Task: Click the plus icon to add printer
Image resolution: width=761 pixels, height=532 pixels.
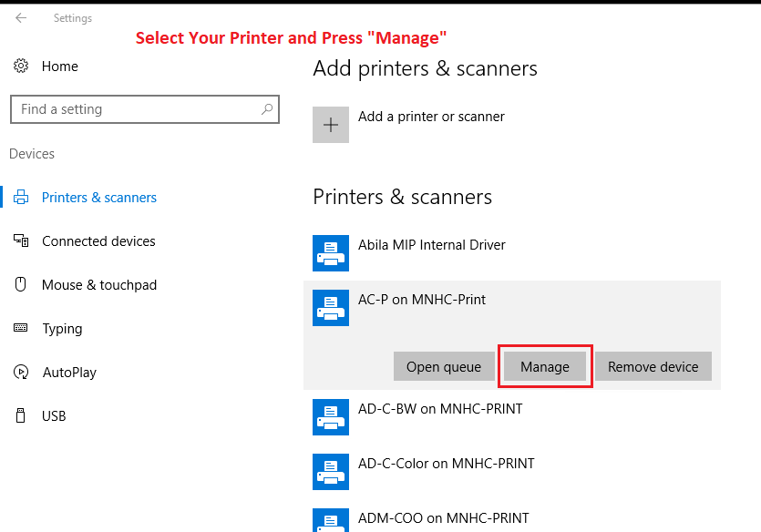Action: pyautogui.click(x=331, y=125)
